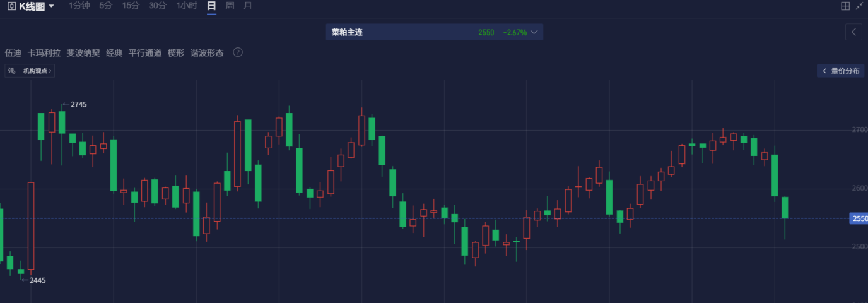
Task: Click the help question mark icon
Action: click(238, 52)
